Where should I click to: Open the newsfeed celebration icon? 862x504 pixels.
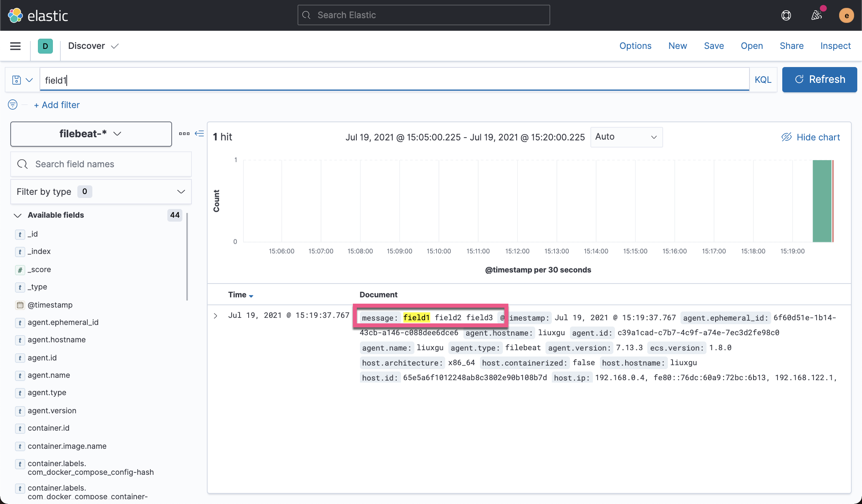click(x=816, y=15)
